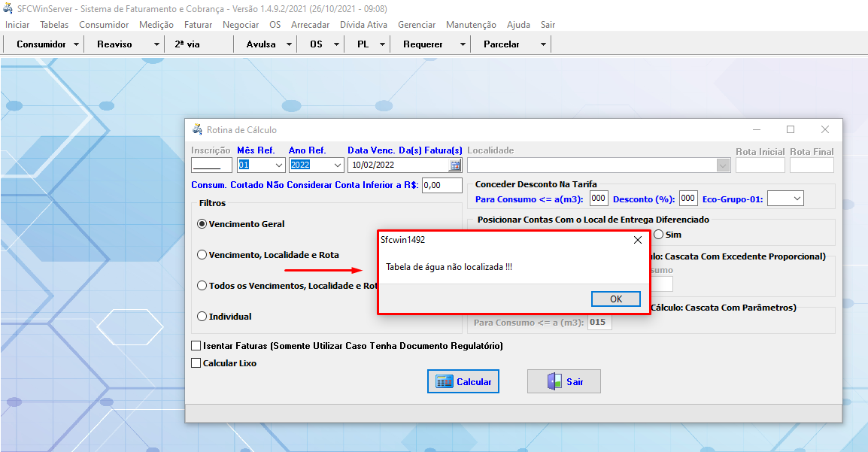Screen dimensions: 868x452
Task: Close the Sfcwin1492 message dialog with X
Action: 638,240
